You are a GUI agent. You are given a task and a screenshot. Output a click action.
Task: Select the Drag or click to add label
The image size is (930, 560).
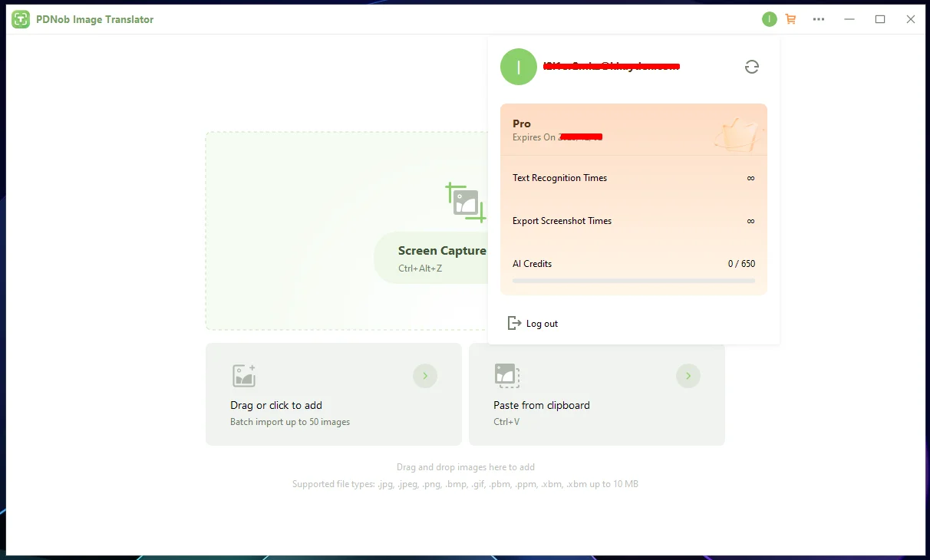(276, 405)
